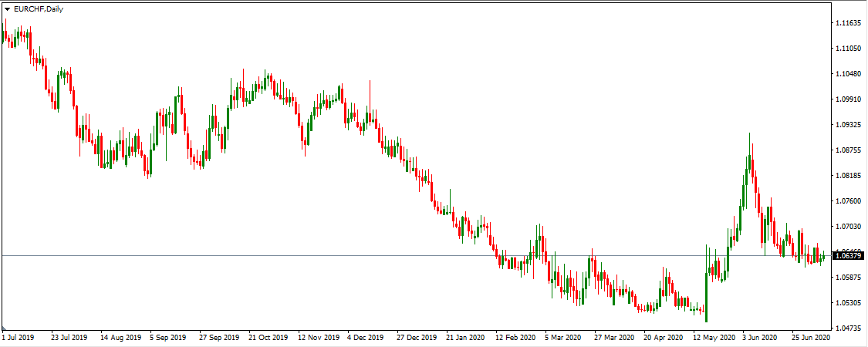Click the 12 Nov 2019 date label

(319, 337)
